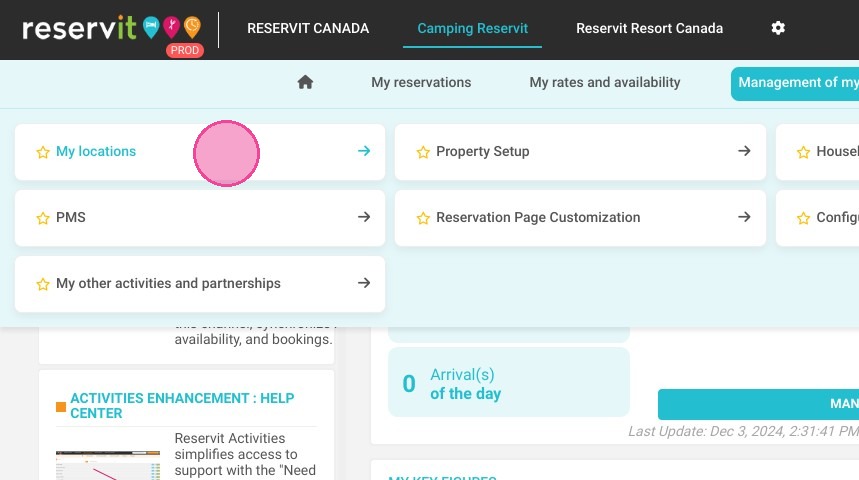The width and height of the screenshot is (859, 480).
Task: Click the arrow on Property Setup card
Action: point(744,151)
